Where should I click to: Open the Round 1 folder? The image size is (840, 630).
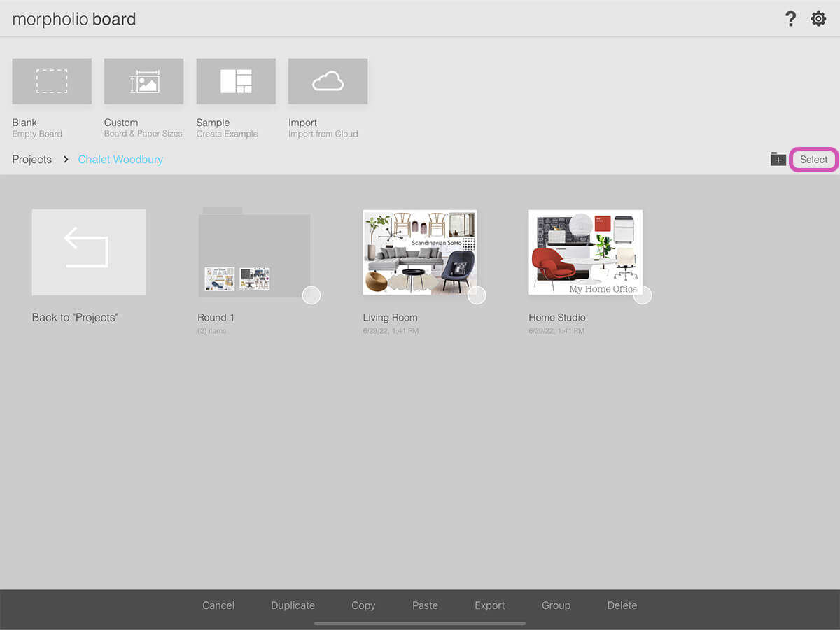coord(254,252)
